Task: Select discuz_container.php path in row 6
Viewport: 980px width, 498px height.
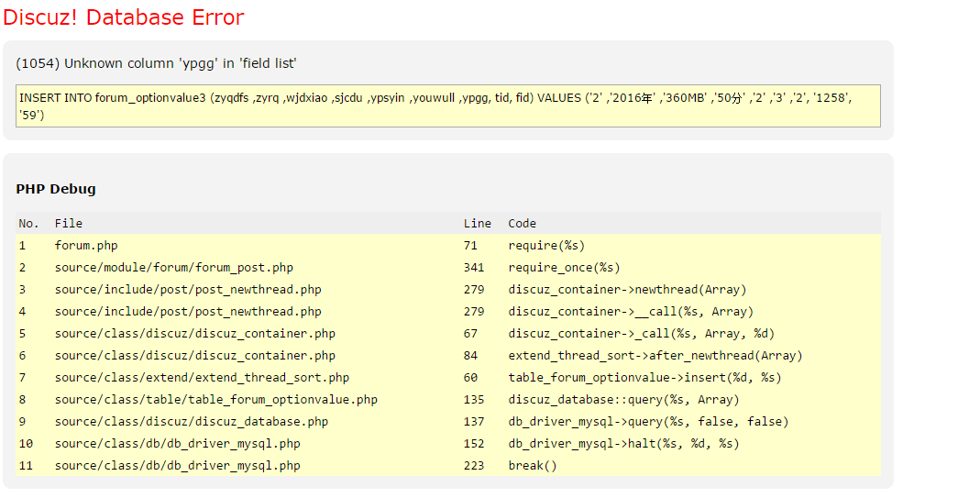Action: 195,355
